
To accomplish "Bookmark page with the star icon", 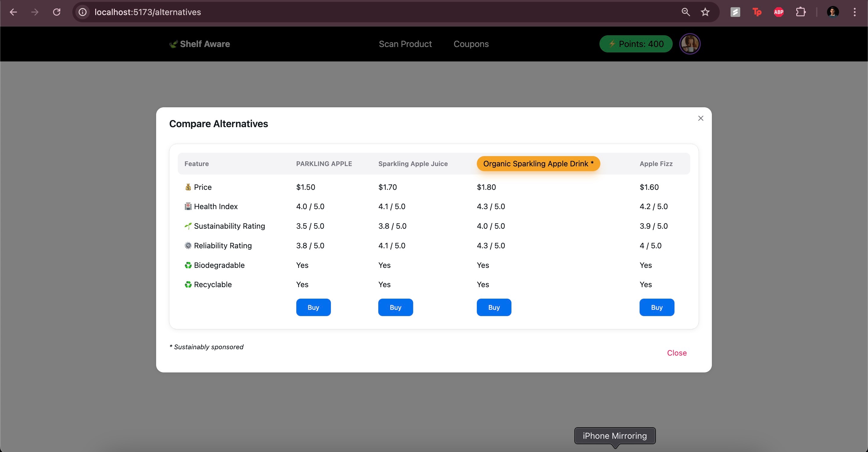I will 705,12.
